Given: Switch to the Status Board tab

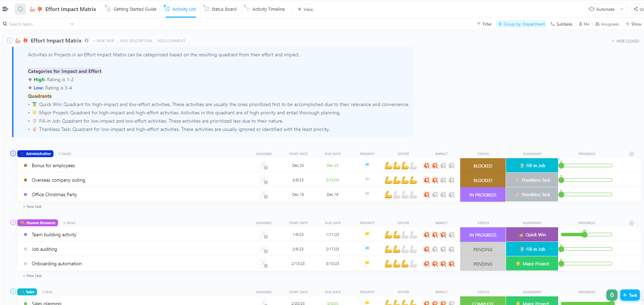Looking at the screenshot, I should (220, 9).
